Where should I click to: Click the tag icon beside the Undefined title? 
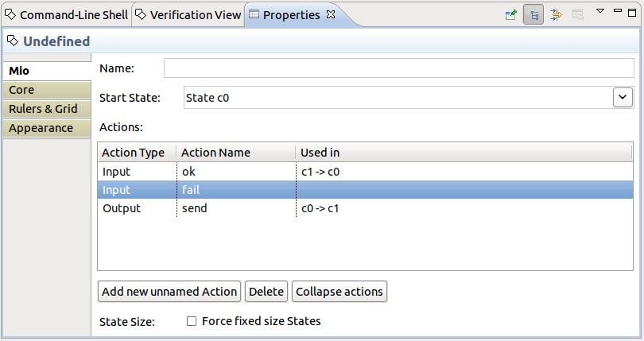[13, 41]
